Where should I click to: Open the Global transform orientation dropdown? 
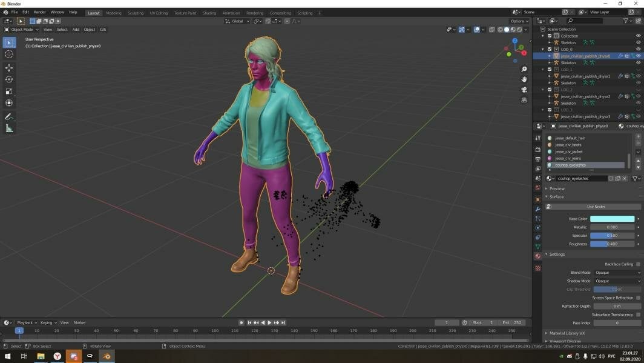[x=237, y=21]
